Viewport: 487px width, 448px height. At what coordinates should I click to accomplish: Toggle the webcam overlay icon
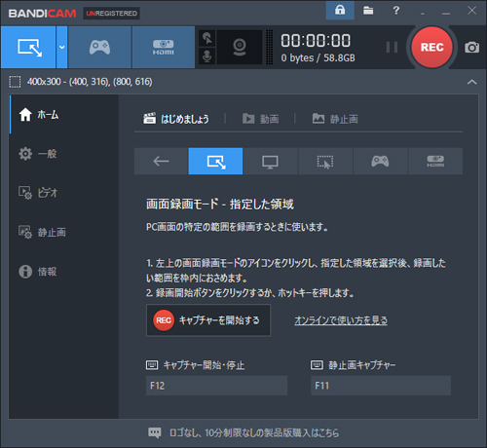(x=240, y=48)
